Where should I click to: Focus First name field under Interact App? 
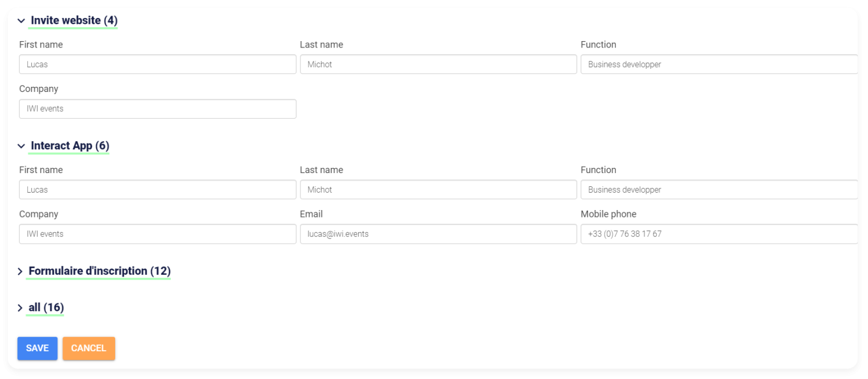point(157,190)
